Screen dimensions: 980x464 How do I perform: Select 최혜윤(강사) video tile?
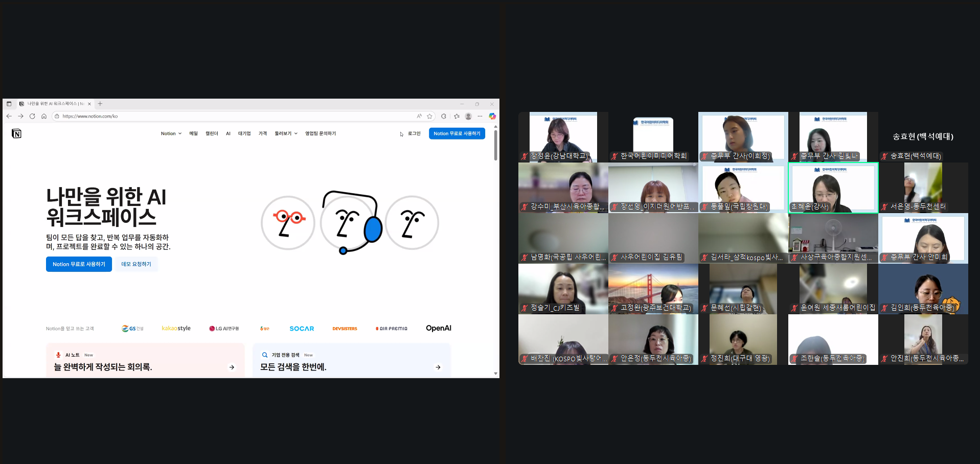pos(833,188)
